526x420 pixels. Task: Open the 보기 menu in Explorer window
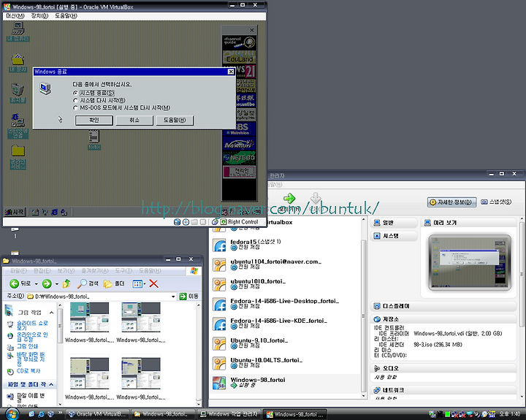point(66,271)
